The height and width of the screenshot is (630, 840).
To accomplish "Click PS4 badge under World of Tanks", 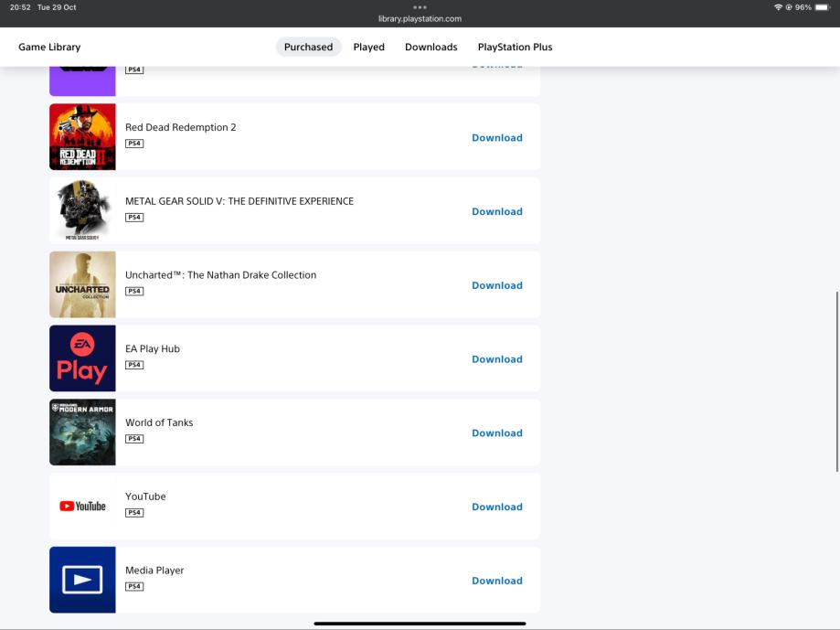I will pyautogui.click(x=134, y=439).
